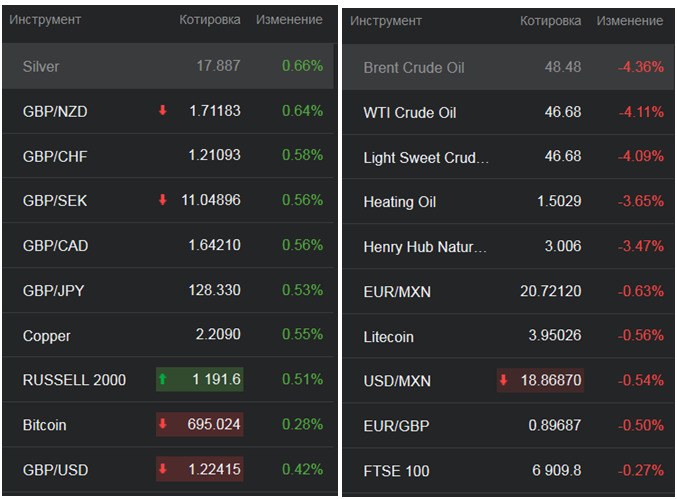
Task: Open the WTI Crude Oil instrument
Action: tap(409, 112)
